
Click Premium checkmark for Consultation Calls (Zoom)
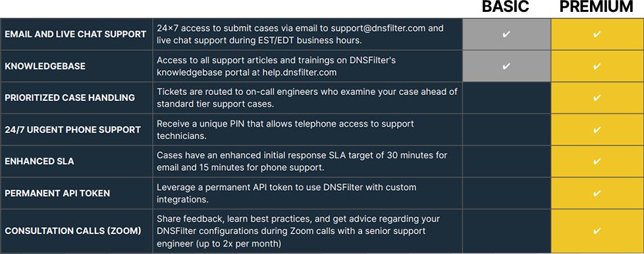coord(597,231)
